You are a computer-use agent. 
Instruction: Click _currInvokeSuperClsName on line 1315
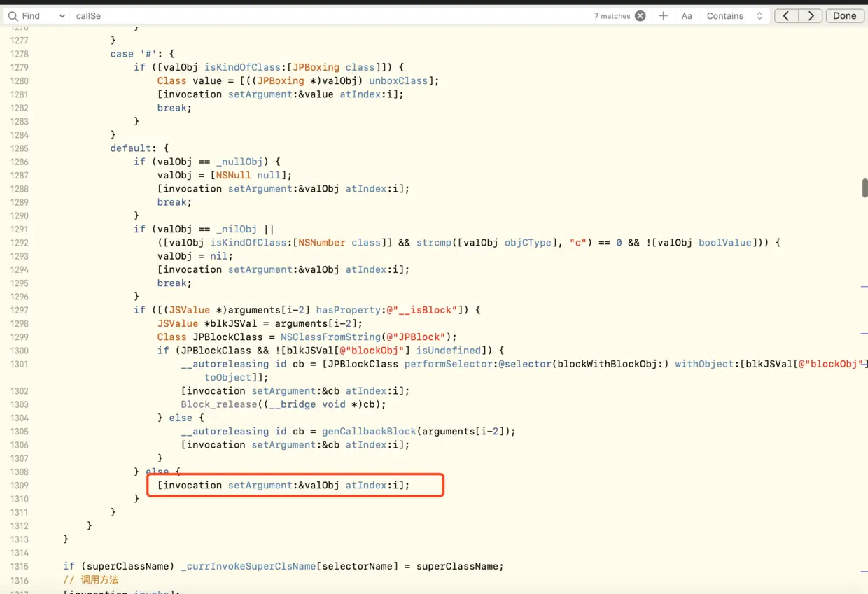click(x=248, y=567)
